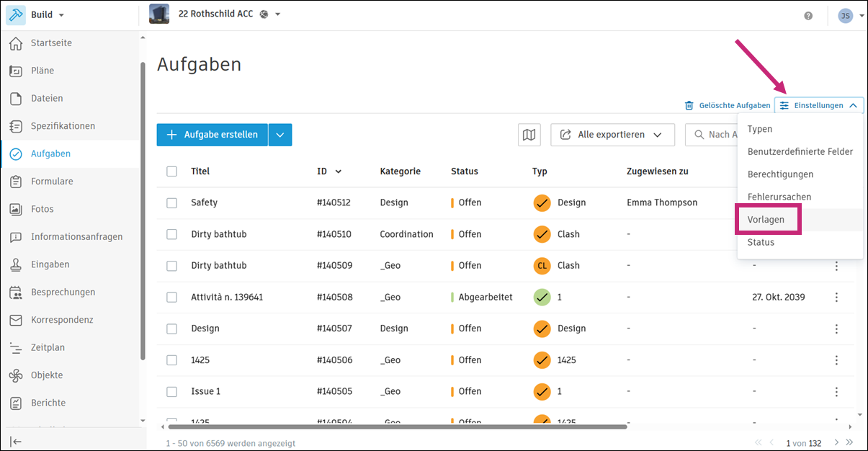This screenshot has width=868, height=451.
Task: Open the dropdown arrow beside Aufgabe erstellen
Action: (280, 135)
